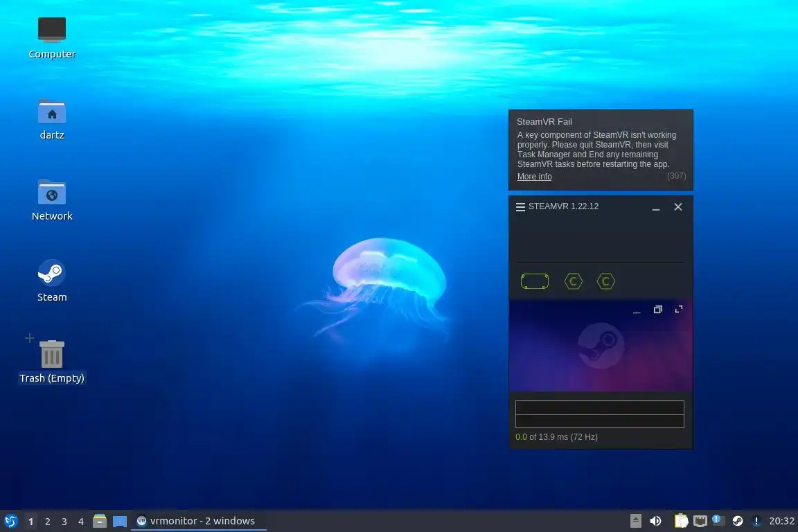Image resolution: width=798 pixels, height=532 pixels.
Task: Open the file manager from taskbar
Action: (x=100, y=521)
